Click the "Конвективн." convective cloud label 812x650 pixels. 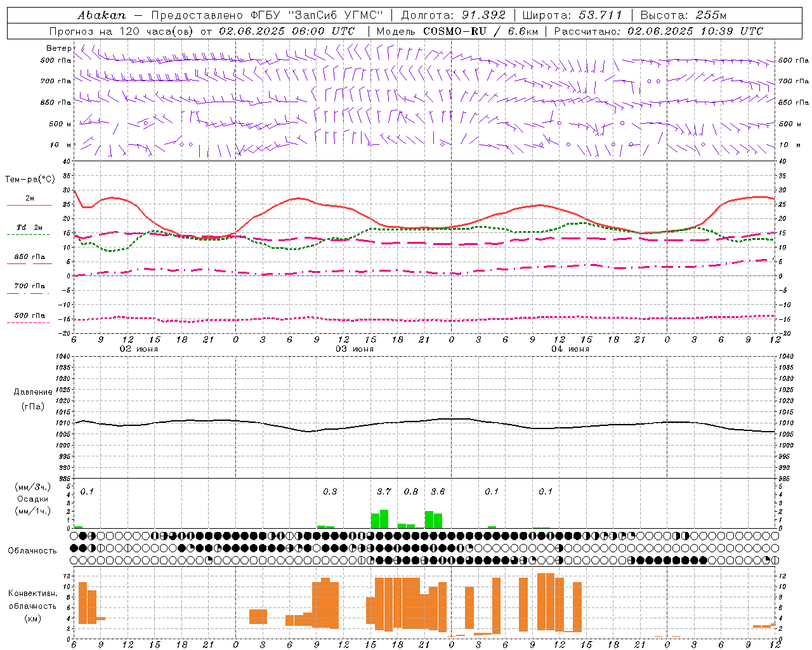(x=32, y=594)
